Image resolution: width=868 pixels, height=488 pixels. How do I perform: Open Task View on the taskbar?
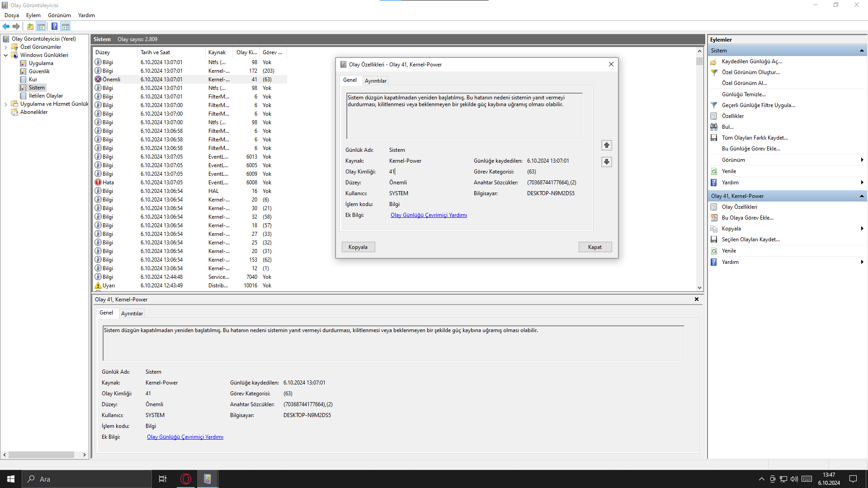163,479
